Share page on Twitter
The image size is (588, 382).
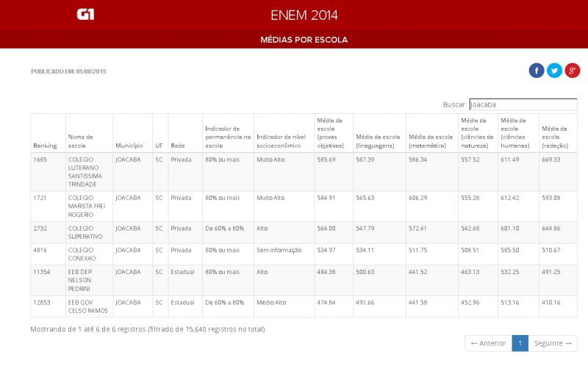tap(554, 71)
